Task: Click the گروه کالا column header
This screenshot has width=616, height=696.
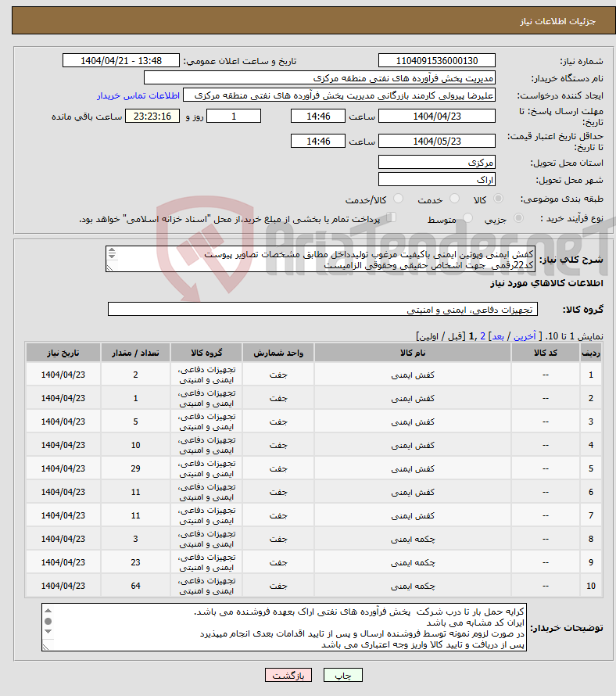Action: point(206,353)
